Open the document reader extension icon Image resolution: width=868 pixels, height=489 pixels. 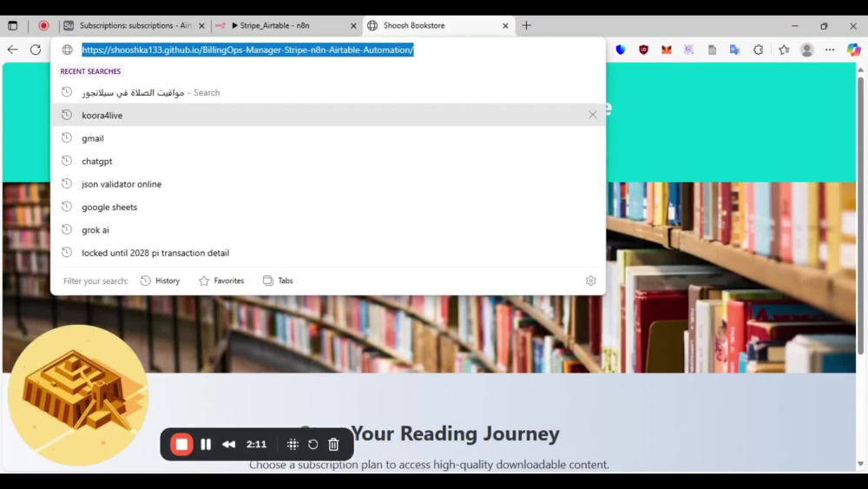(x=712, y=50)
